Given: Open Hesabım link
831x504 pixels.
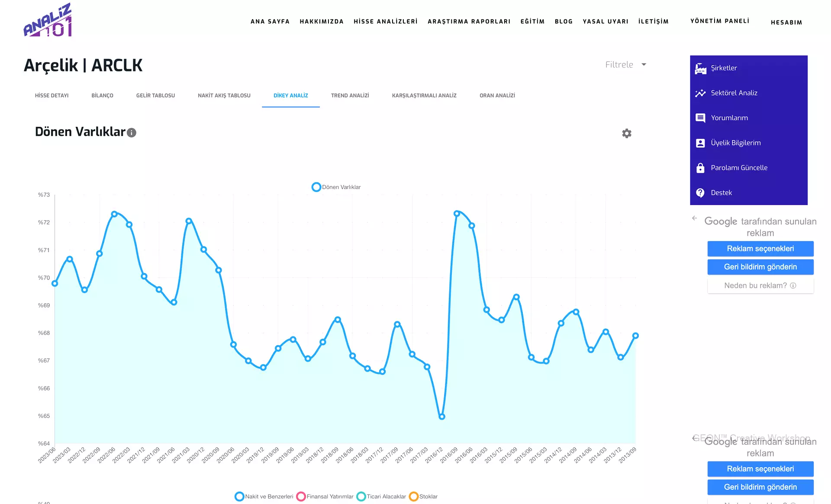Looking at the screenshot, I should [x=786, y=22].
